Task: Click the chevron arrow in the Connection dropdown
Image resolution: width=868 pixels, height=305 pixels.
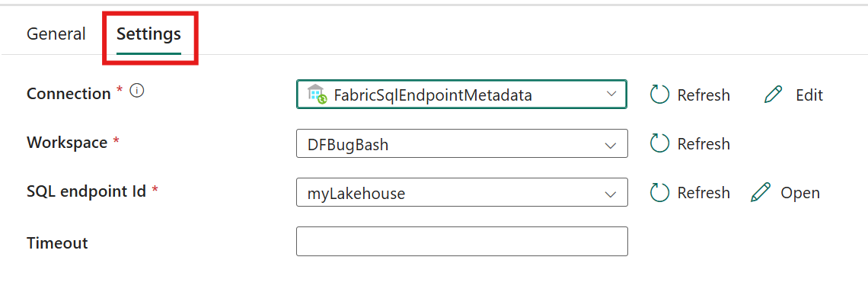Action: [x=611, y=94]
